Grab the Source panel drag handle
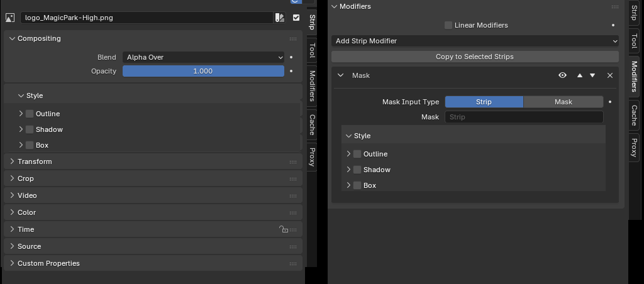This screenshot has width=644, height=284. 293,247
